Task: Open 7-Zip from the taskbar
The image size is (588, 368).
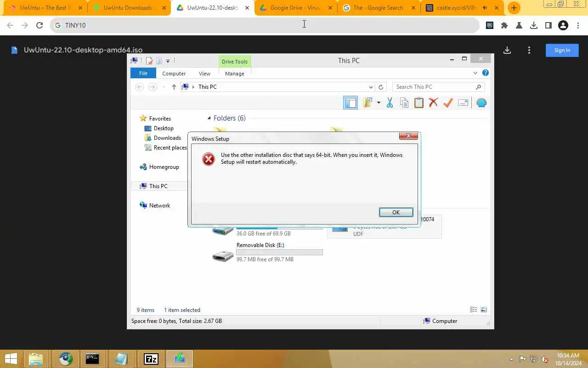Action: pyautogui.click(x=151, y=359)
